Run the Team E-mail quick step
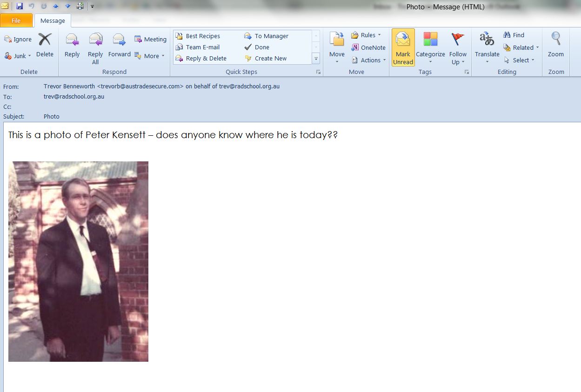The height and width of the screenshot is (392, 581). pos(198,47)
